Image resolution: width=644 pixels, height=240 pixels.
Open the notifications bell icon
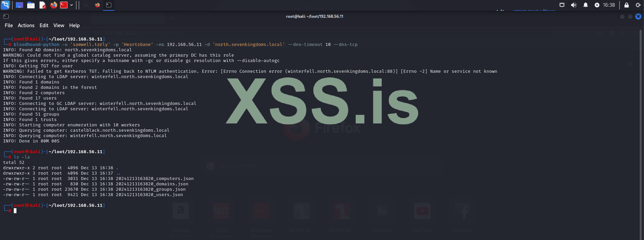pos(585,5)
